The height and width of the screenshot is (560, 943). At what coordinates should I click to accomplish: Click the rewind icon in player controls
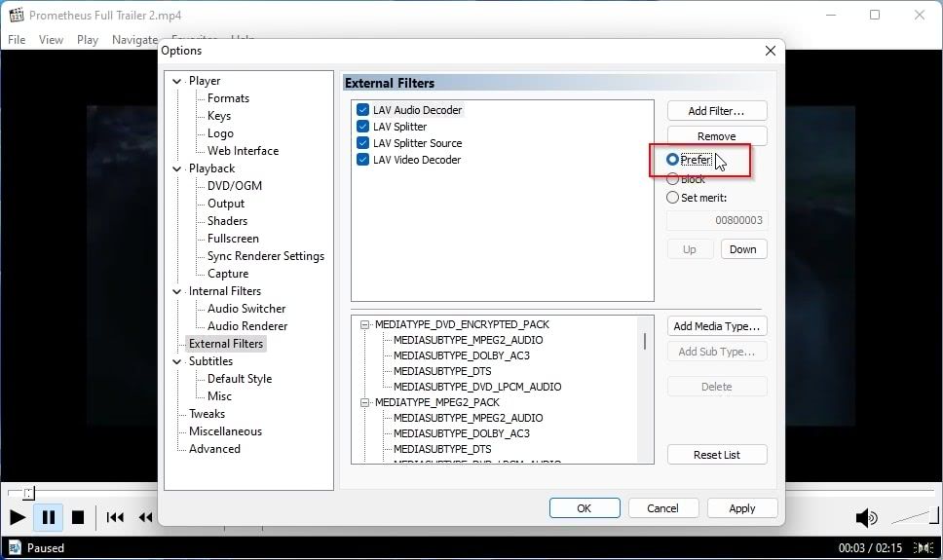(145, 517)
